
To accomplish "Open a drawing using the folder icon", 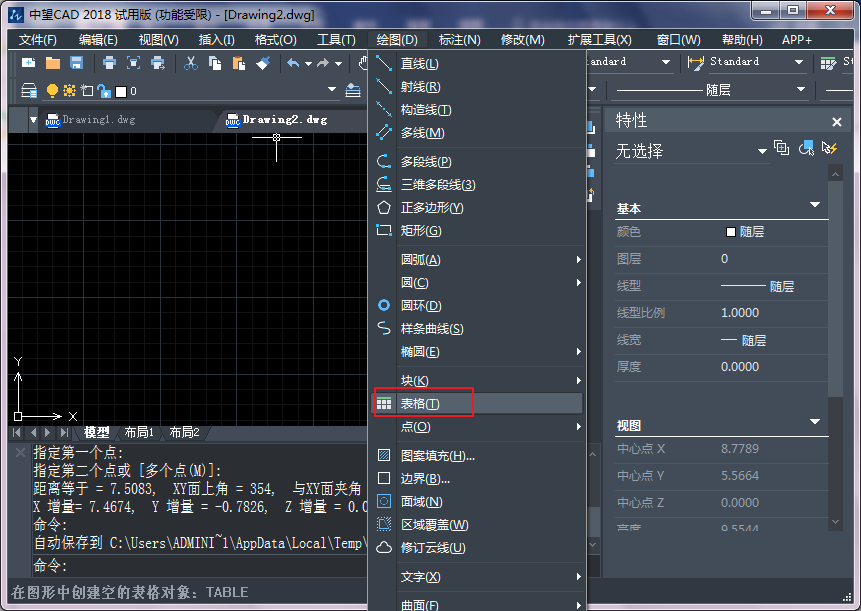I will pos(51,62).
